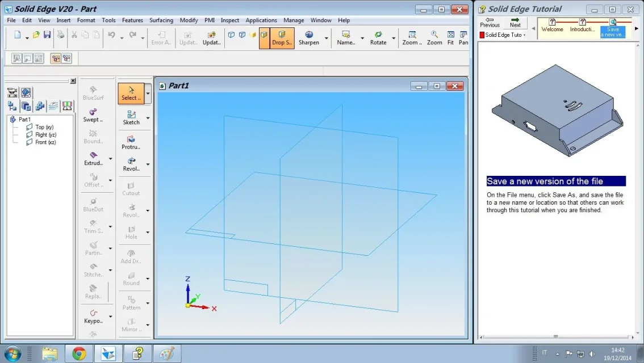Toggle the highlighted shaded-with-edges view style
Image resolution: width=644 pixels, height=363 pixels.
point(264,38)
